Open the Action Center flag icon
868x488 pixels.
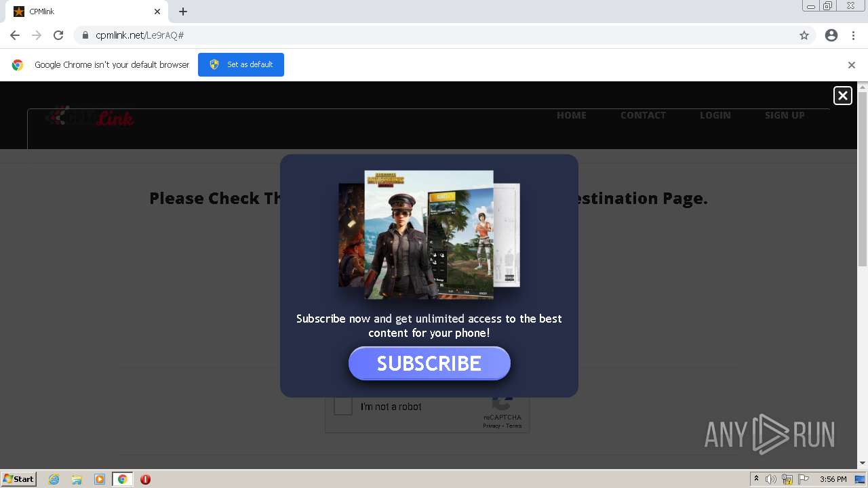click(804, 479)
